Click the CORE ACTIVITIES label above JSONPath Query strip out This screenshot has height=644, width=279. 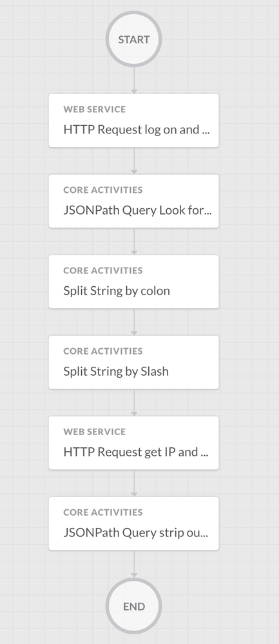[x=103, y=512]
